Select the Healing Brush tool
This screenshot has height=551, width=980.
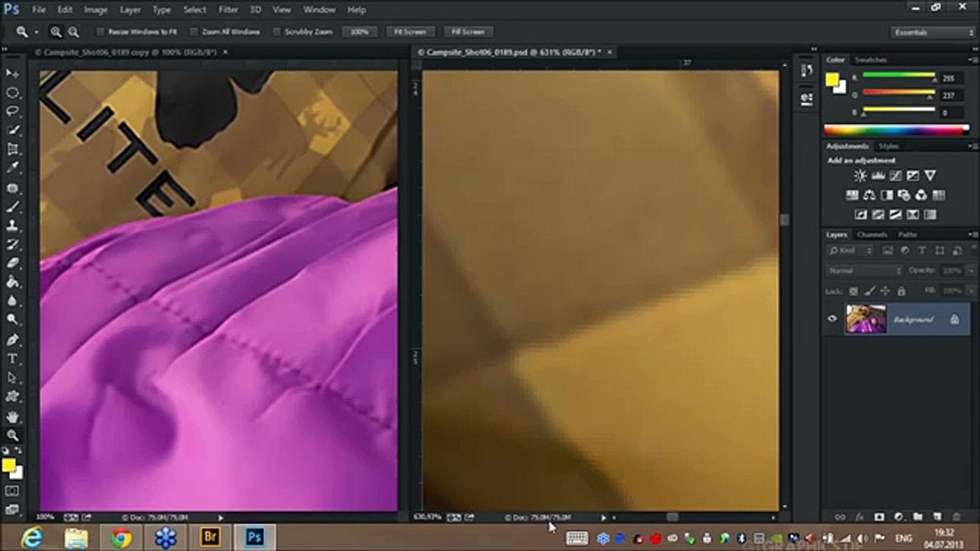click(12, 187)
